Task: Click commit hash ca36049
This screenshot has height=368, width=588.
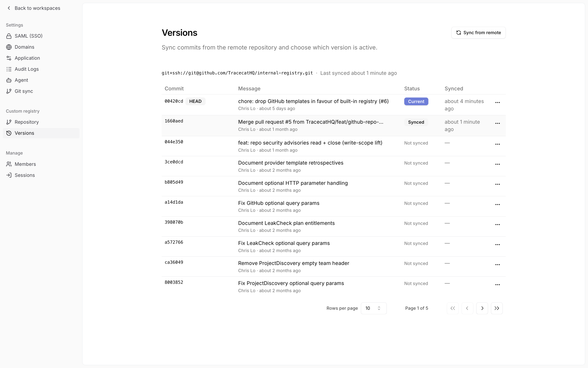Action: click(x=174, y=262)
